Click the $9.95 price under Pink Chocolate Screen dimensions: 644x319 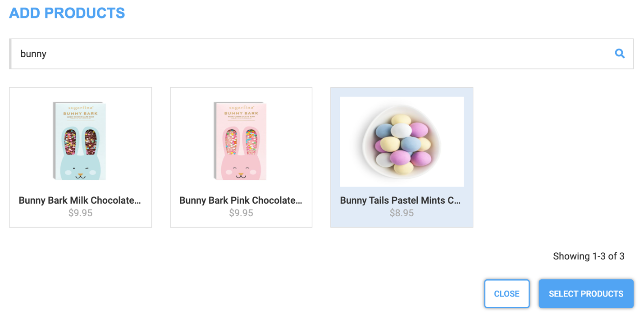tap(241, 213)
